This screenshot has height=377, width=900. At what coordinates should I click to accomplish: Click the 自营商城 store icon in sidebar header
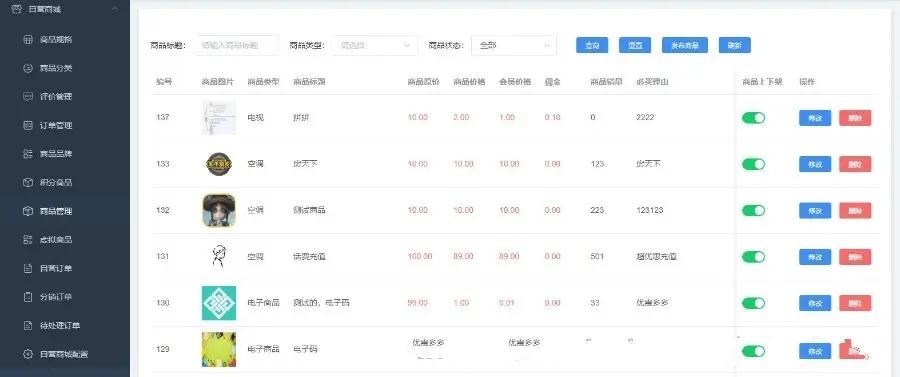pos(17,9)
